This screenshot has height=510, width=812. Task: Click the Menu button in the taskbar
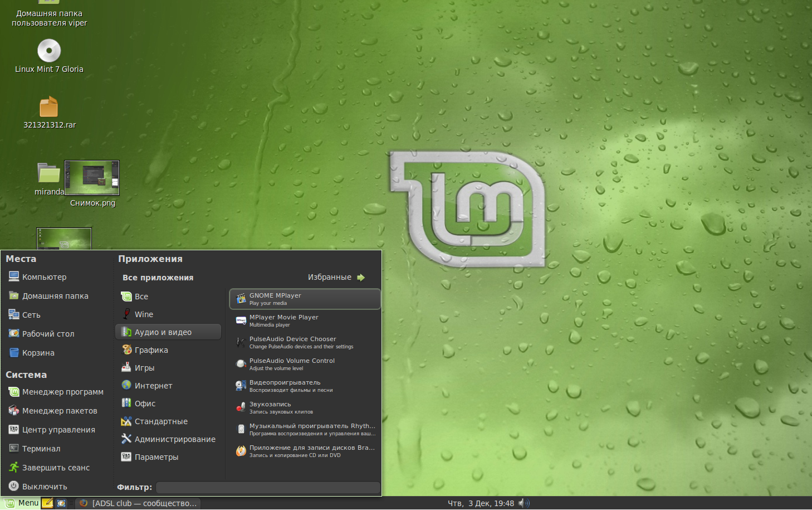coord(22,503)
